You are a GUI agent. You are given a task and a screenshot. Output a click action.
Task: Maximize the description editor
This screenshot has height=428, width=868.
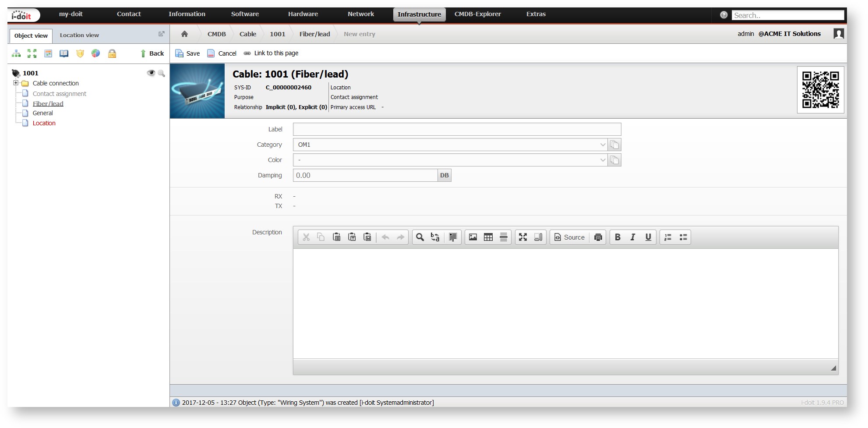tap(523, 237)
